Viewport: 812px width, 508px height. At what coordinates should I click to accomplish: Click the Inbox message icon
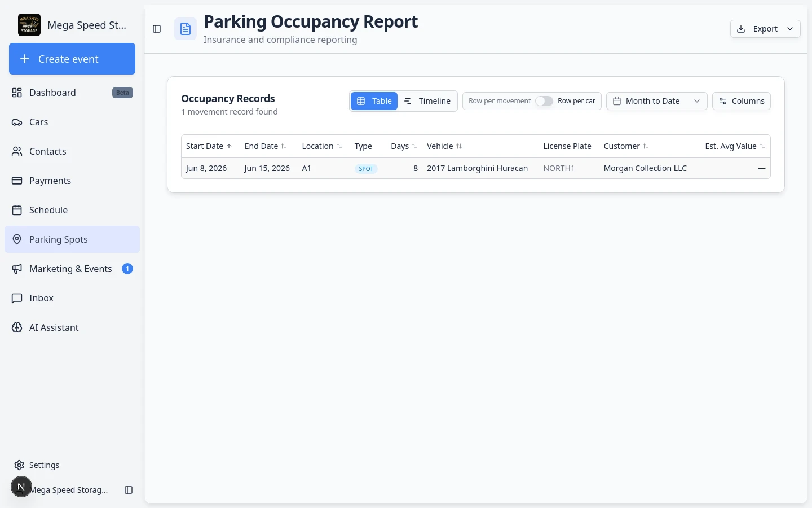coord(17,298)
